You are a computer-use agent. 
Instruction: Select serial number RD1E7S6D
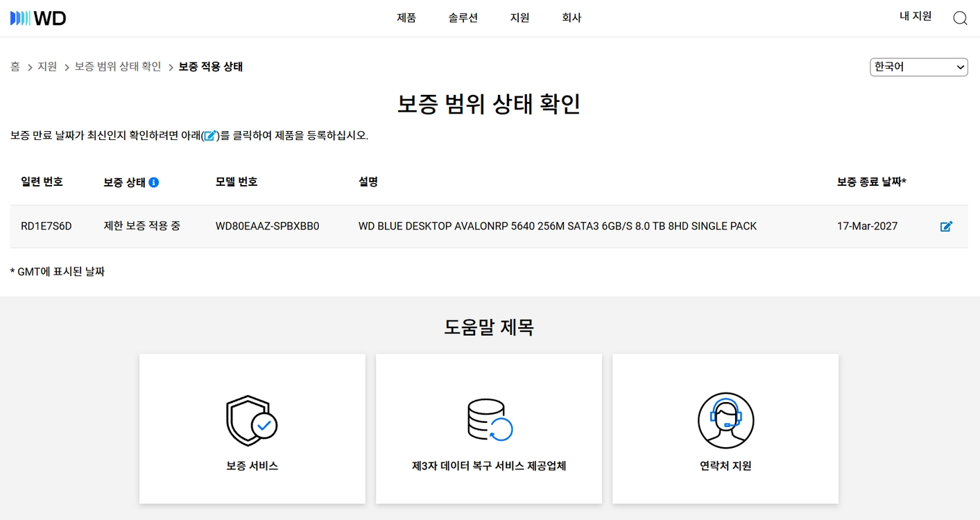46,226
